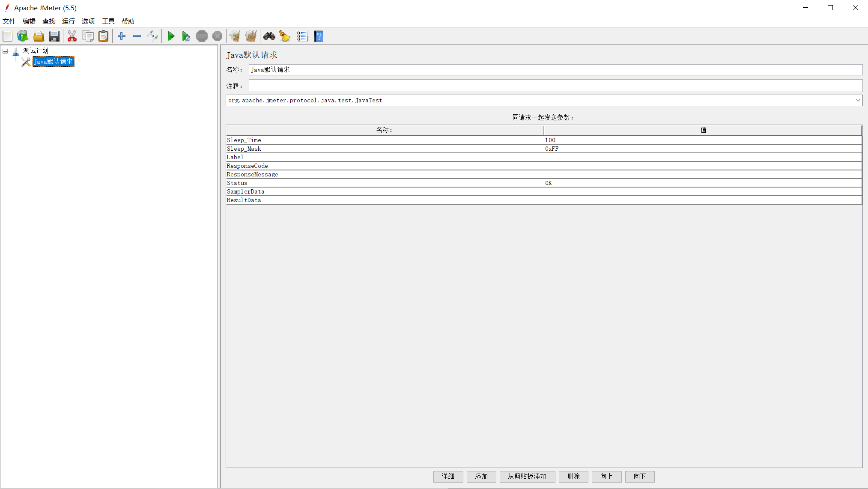Select the ResponseCode parameter row

tap(544, 166)
